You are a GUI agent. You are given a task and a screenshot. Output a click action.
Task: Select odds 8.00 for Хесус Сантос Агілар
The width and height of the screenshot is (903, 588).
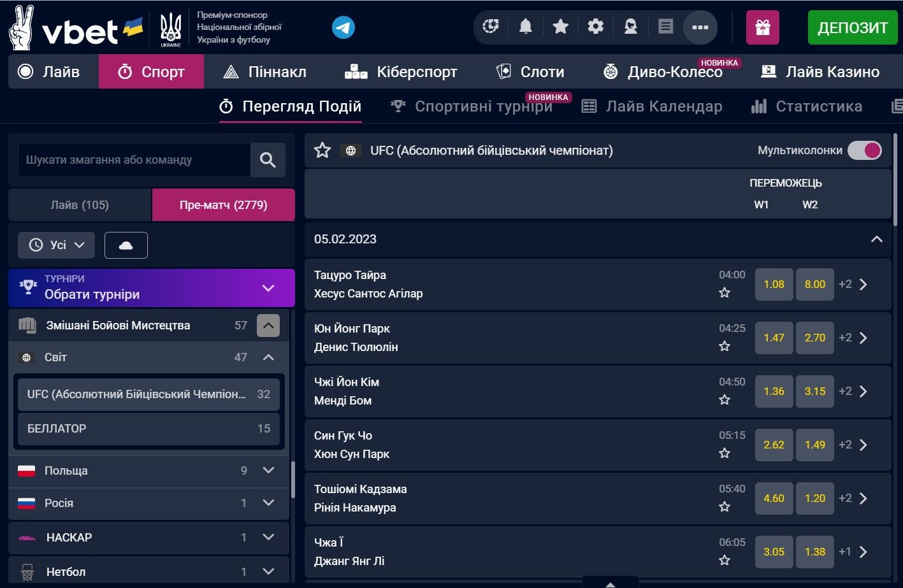coord(815,284)
